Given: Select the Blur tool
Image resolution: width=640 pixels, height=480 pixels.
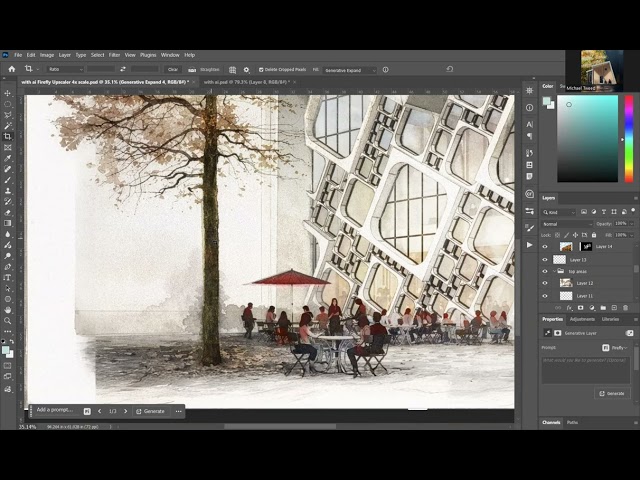Looking at the screenshot, I should tap(7, 234).
